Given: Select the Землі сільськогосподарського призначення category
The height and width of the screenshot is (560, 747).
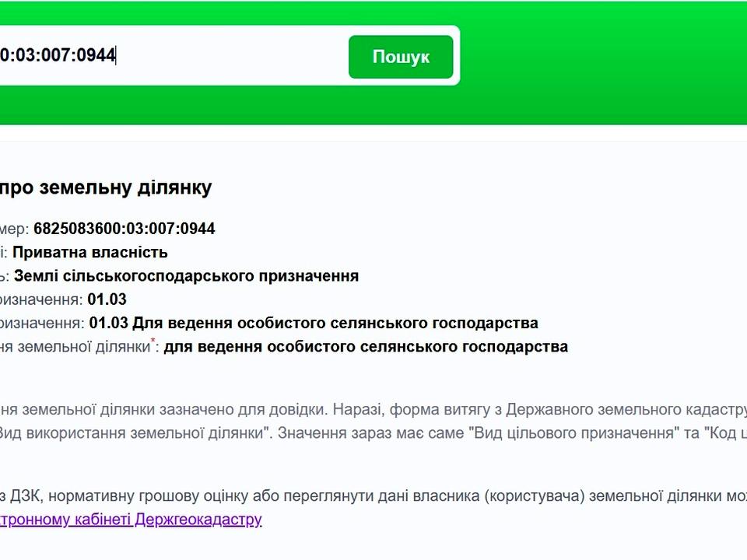Looking at the screenshot, I should point(186,275).
